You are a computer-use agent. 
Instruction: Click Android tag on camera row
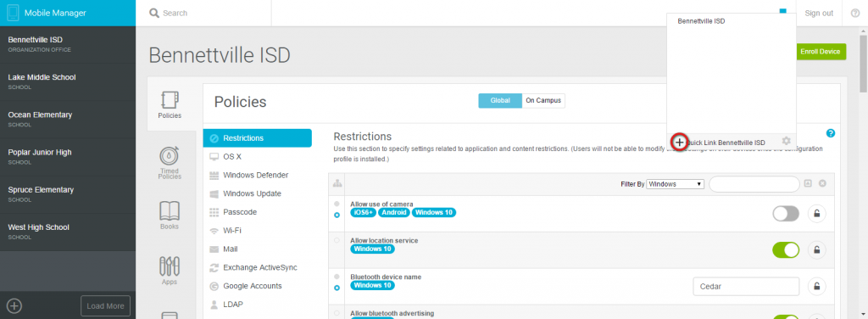[x=394, y=213]
